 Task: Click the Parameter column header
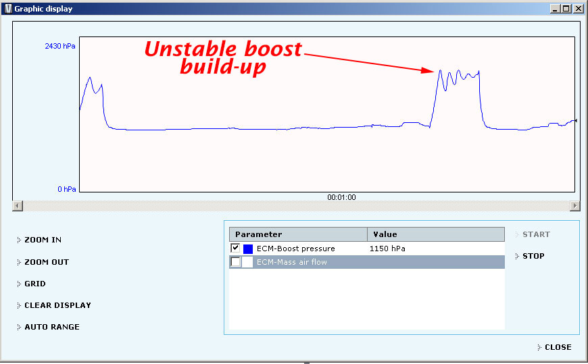298,234
